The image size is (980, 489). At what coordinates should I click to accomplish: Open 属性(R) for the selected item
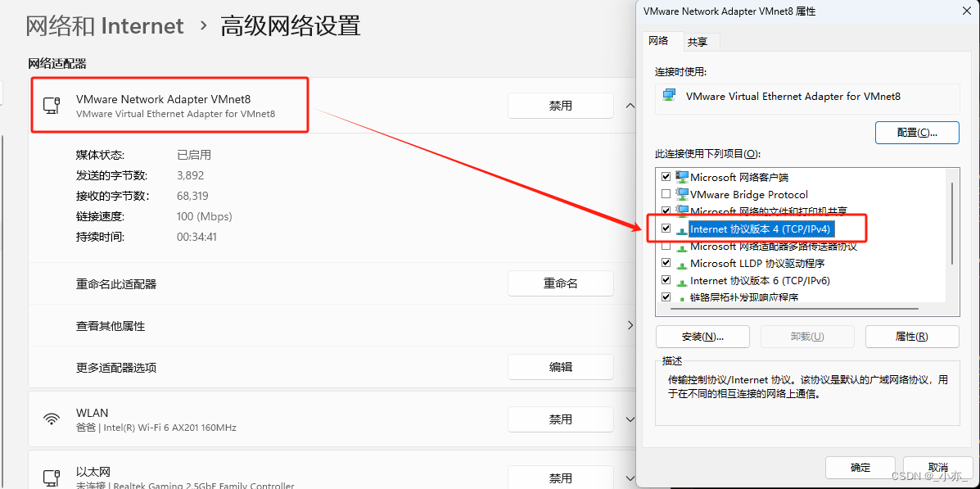[912, 337]
